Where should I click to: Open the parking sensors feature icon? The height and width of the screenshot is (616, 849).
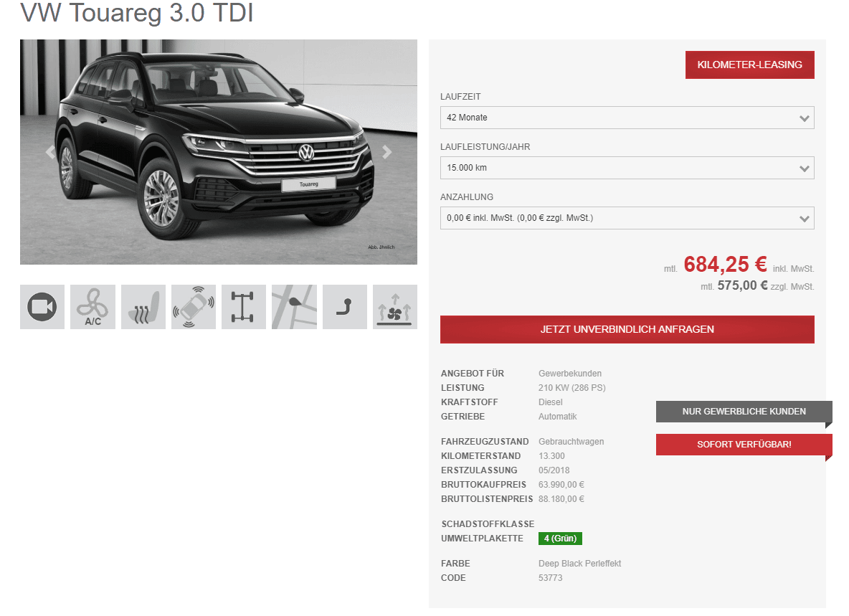(194, 307)
